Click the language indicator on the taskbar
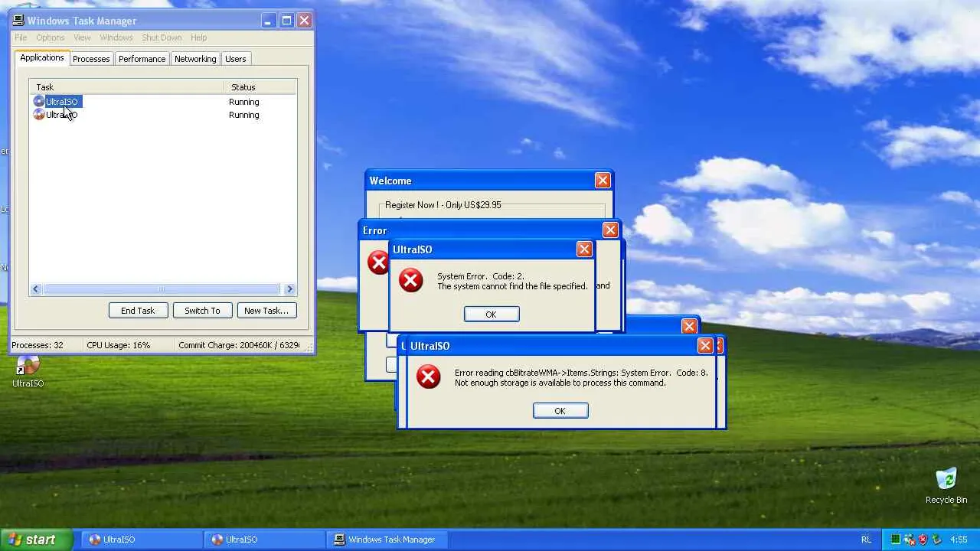Viewport: 980px width, 551px height. [866, 540]
